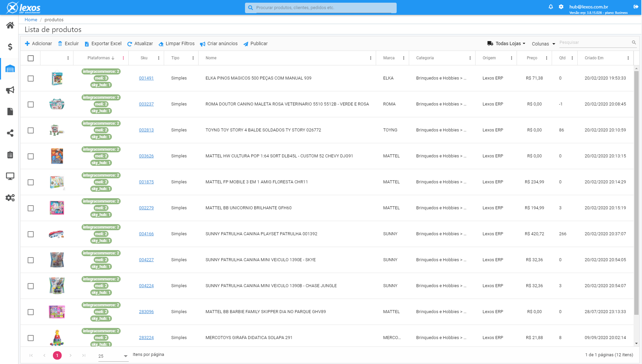Open the Home breadcrumb link
Image resolution: width=642 pixels, height=364 pixels.
pyautogui.click(x=31, y=20)
